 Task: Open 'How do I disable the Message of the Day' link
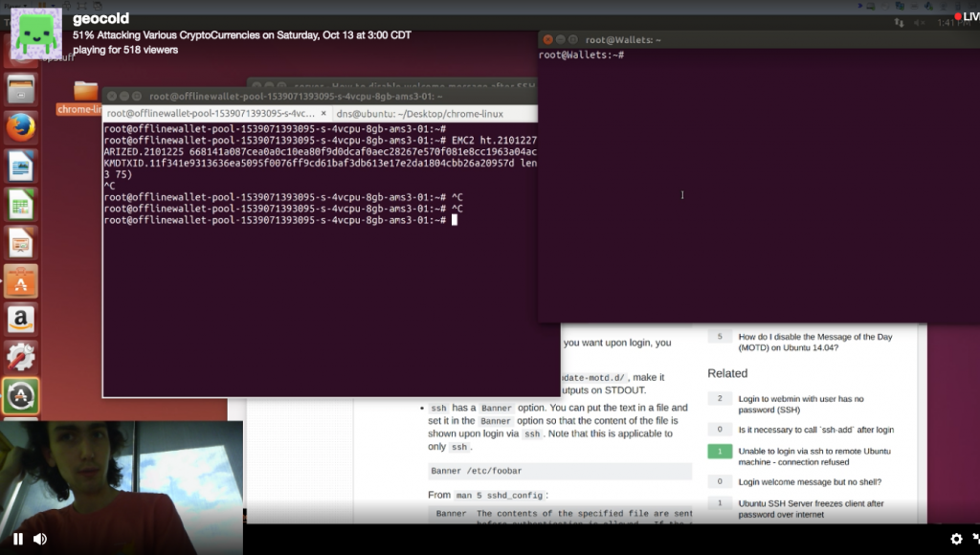(x=815, y=342)
